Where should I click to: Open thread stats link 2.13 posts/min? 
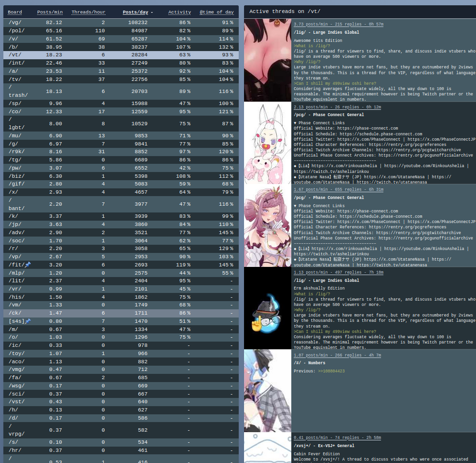point(337,107)
